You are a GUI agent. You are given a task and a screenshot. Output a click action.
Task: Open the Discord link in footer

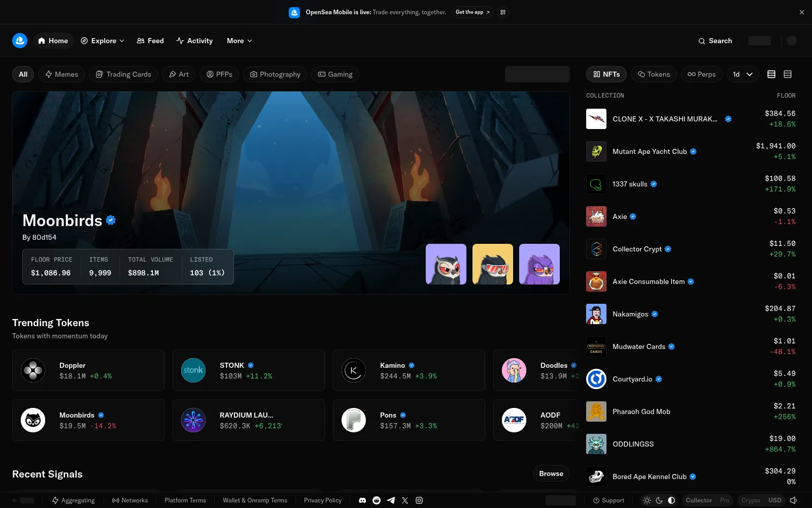point(362,500)
